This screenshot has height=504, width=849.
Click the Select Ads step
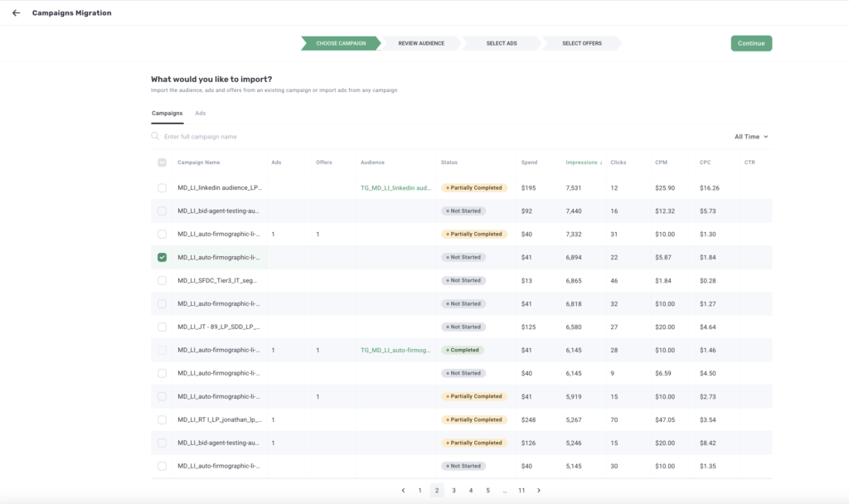coord(502,43)
